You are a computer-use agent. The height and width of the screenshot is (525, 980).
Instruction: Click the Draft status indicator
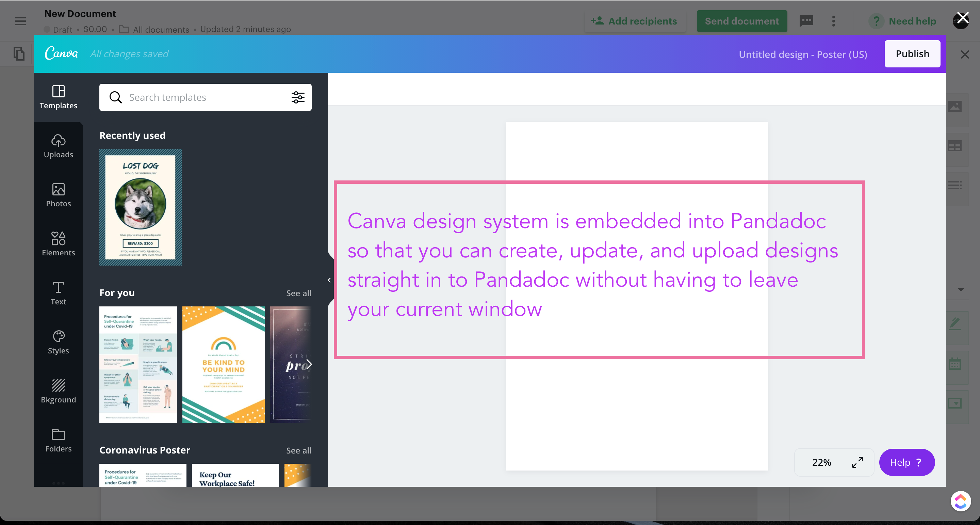coord(58,29)
